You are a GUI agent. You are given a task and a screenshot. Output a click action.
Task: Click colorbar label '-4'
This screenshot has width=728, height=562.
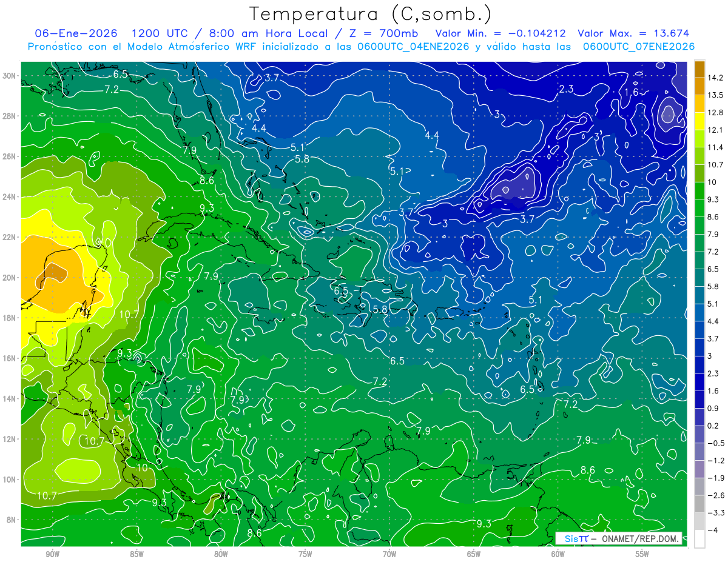click(x=712, y=530)
